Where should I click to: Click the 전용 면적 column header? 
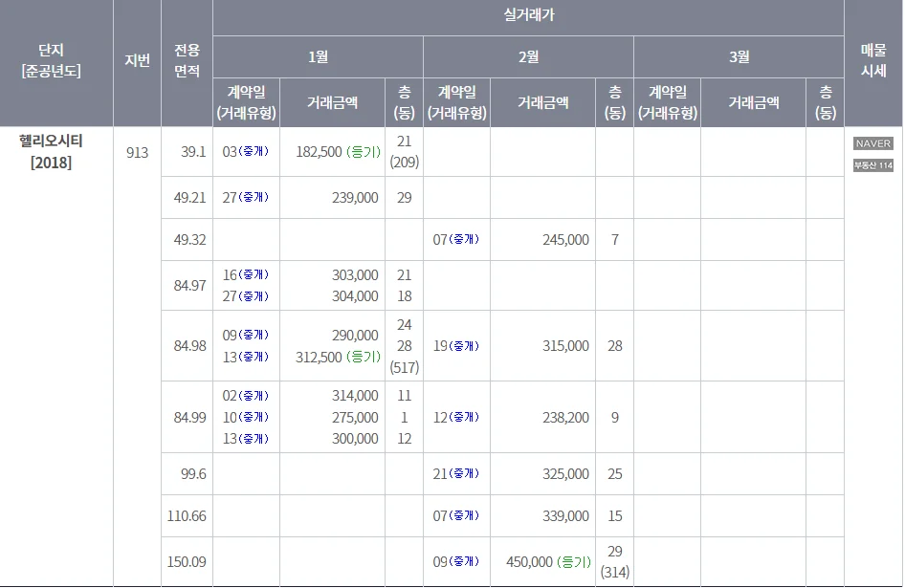point(187,60)
